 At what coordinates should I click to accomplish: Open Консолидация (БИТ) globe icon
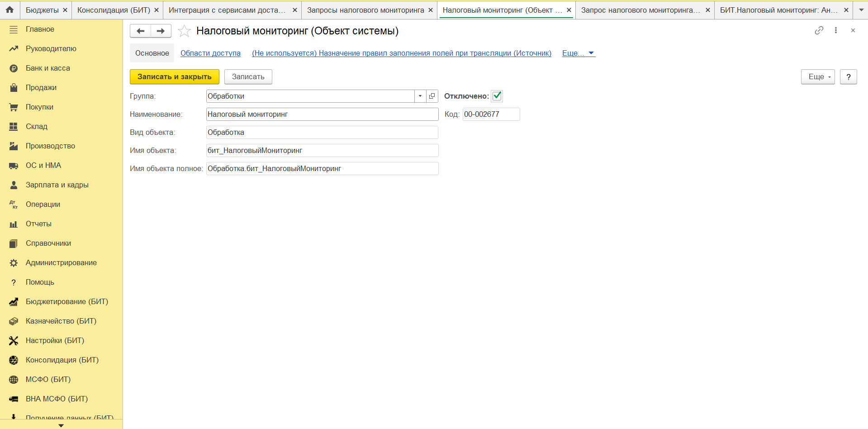coord(14,360)
